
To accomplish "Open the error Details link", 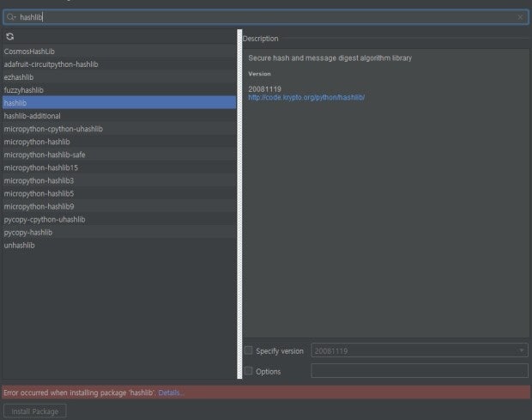I will tap(170, 393).
